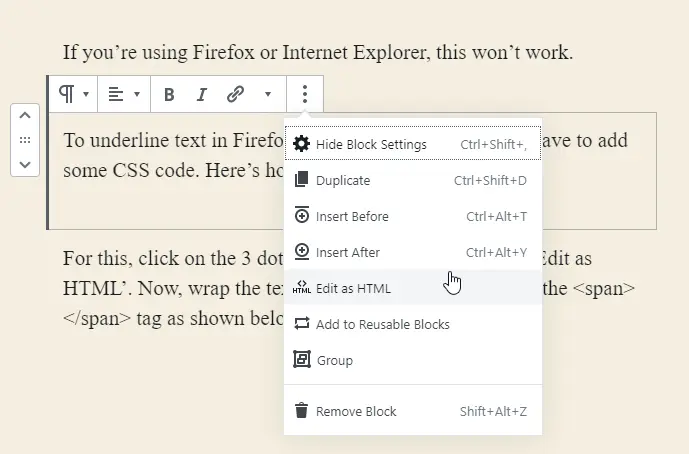Viewport: 689px width, 454px height.
Task: Move block down with the down chevron
Action: coord(25,163)
